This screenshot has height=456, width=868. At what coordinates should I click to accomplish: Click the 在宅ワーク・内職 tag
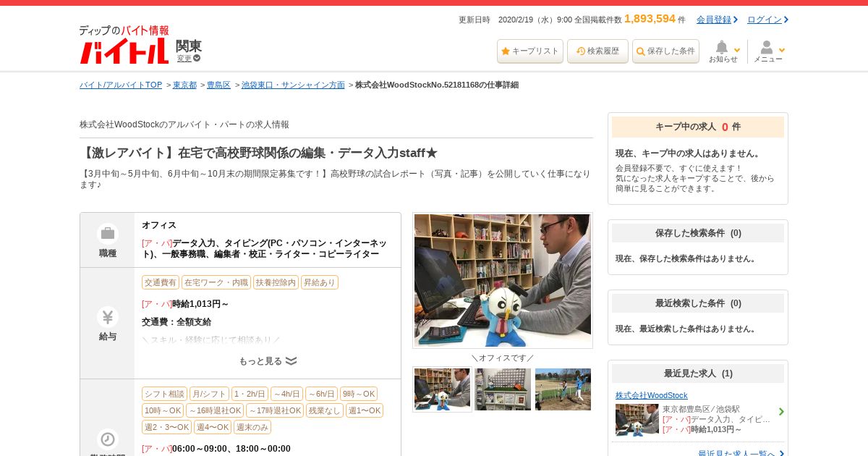(216, 282)
